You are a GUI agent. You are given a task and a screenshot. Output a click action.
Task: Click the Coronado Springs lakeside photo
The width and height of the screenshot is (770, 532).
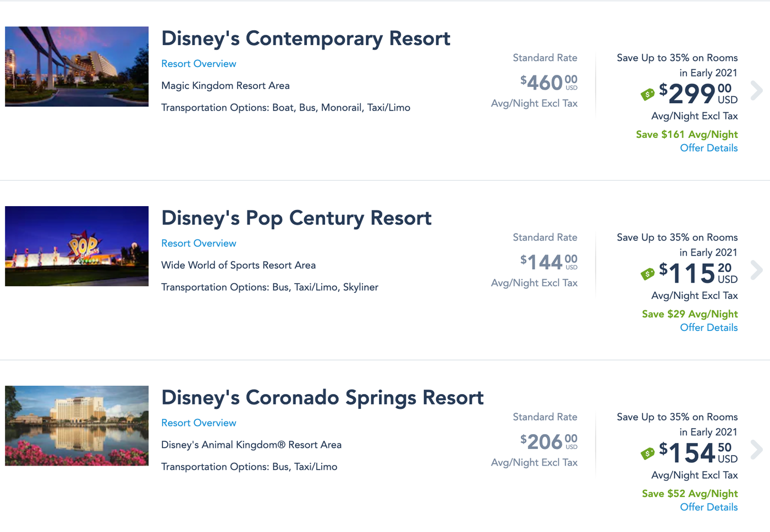pyautogui.click(x=76, y=425)
